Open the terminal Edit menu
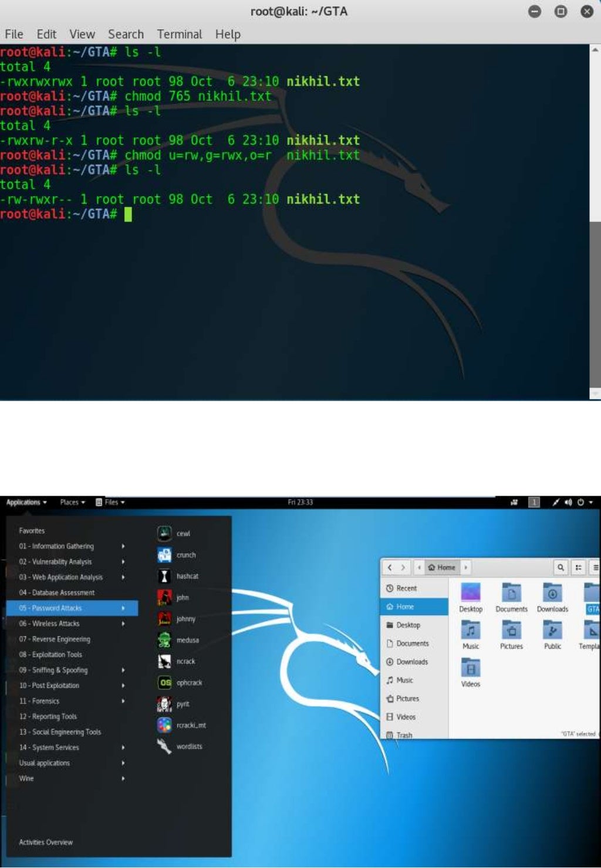The height and width of the screenshot is (868, 601). click(x=46, y=34)
